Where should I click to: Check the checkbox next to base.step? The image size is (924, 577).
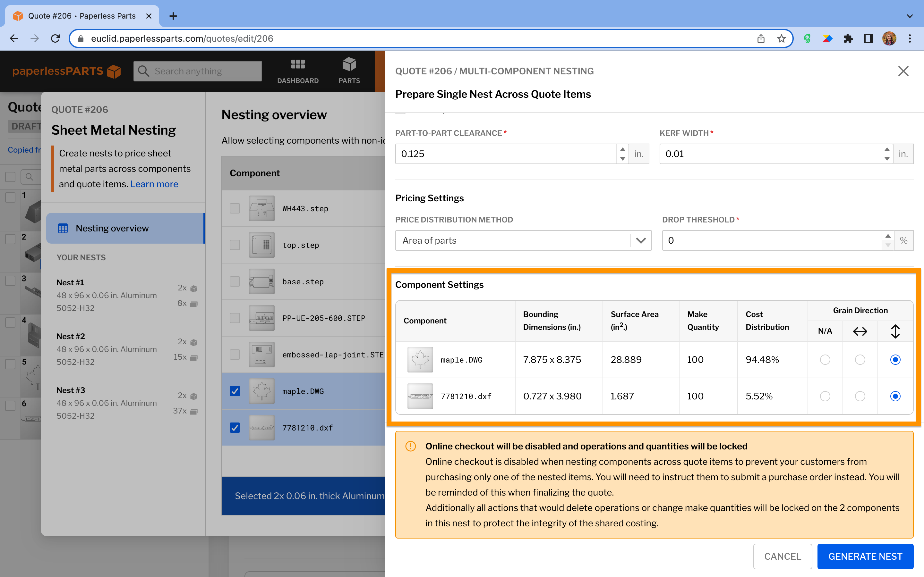coord(235,281)
